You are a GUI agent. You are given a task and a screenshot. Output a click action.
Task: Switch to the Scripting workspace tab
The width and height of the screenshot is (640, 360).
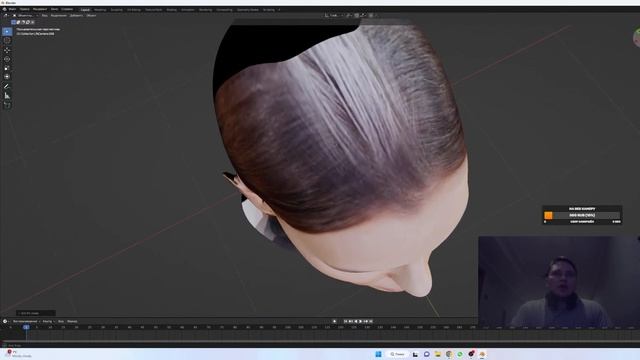point(269,9)
